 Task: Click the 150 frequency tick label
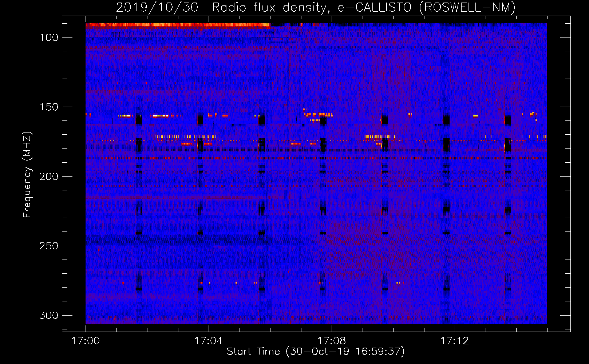point(49,107)
